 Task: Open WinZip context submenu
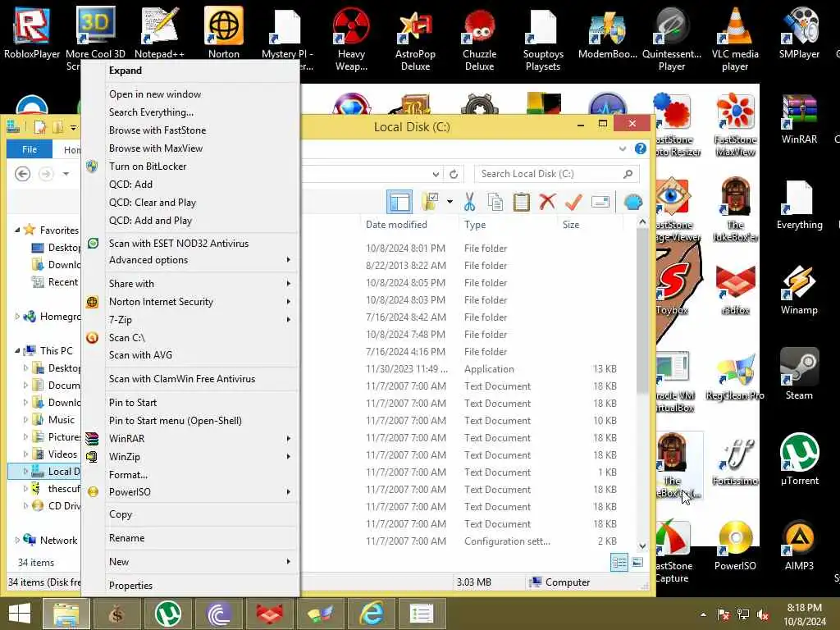tap(202, 456)
